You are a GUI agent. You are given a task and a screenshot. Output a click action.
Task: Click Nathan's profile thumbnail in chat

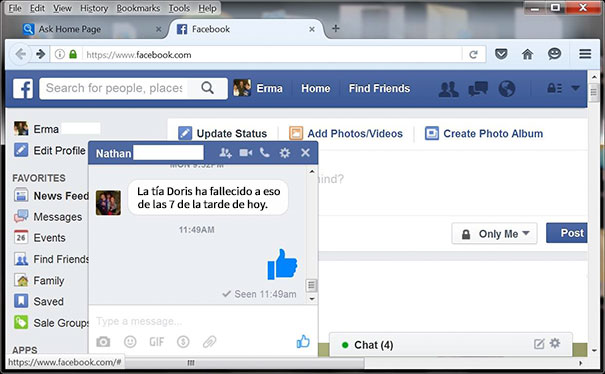(x=108, y=203)
